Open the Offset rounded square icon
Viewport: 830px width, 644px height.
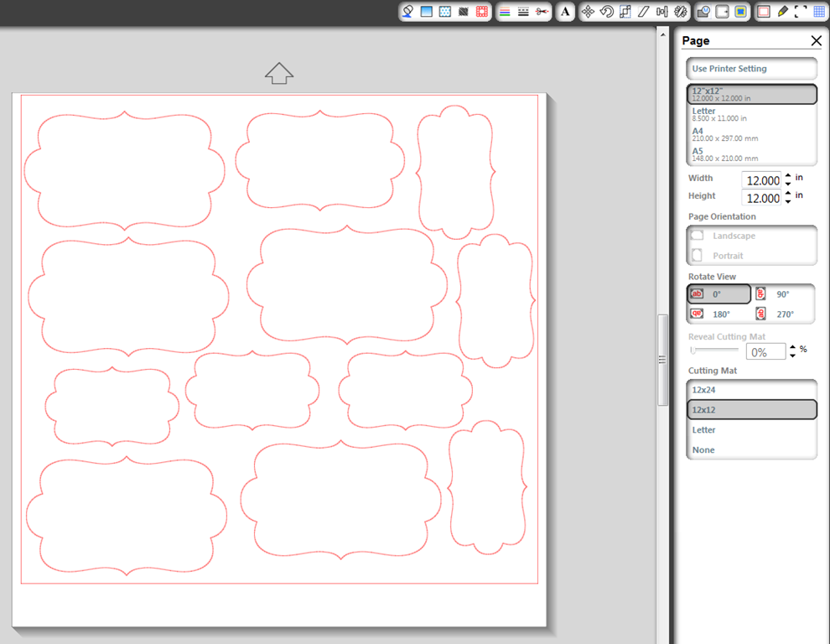pyautogui.click(x=722, y=12)
